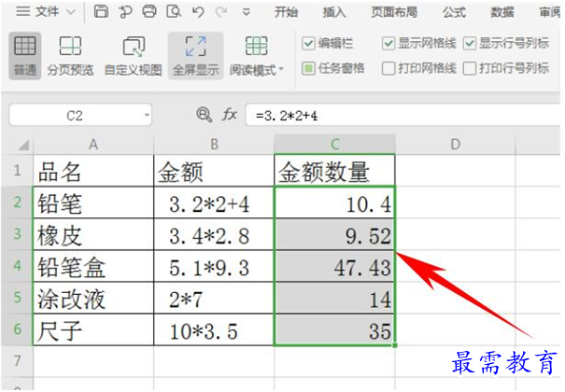Viewport: 565px width, 392px height.
Task: Click cell containing 10.4
Action: pyautogui.click(x=334, y=203)
